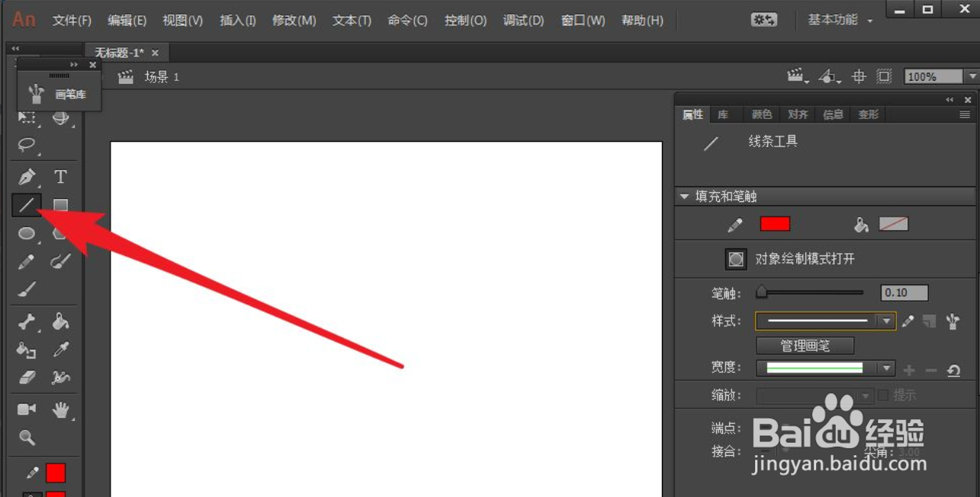
Task: Switch to the 库 tab
Action: (723, 114)
